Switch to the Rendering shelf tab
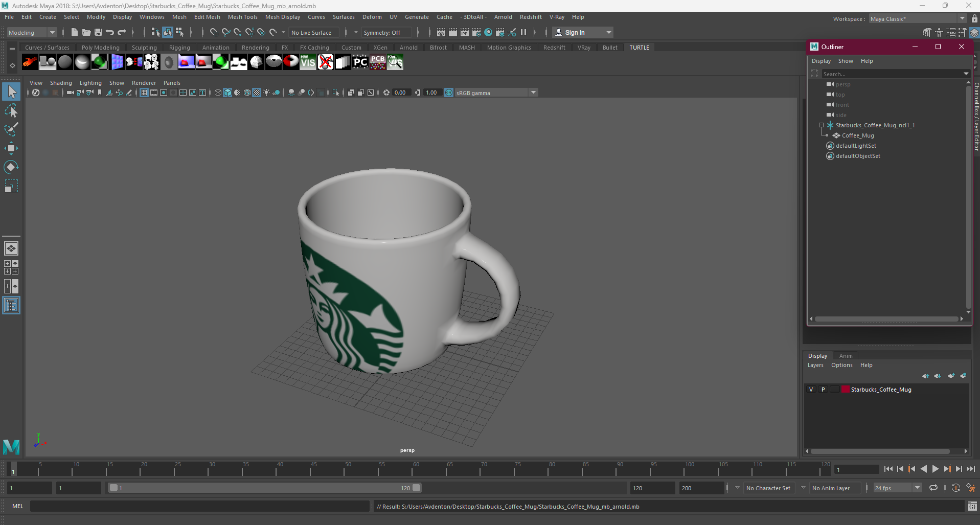 tap(255, 48)
